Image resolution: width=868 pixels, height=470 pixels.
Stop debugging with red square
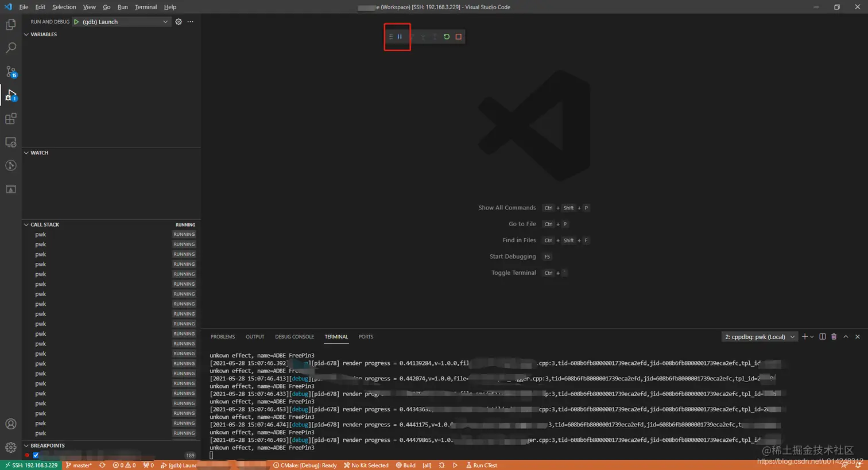458,37
